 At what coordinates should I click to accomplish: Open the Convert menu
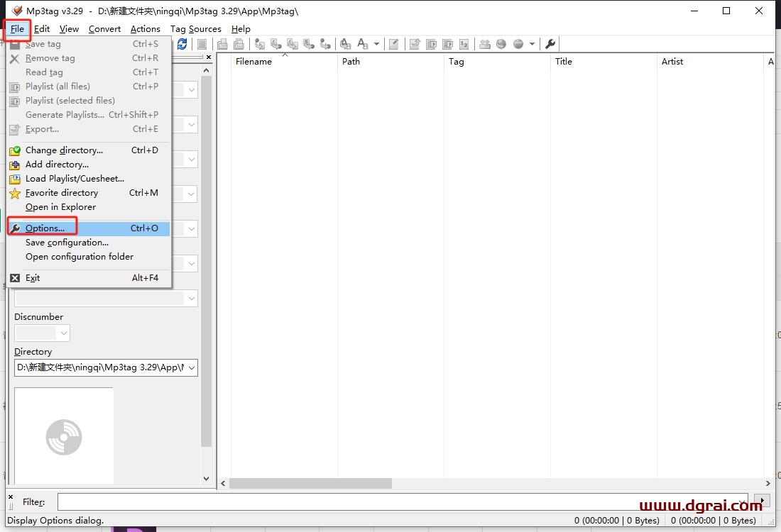pos(104,29)
